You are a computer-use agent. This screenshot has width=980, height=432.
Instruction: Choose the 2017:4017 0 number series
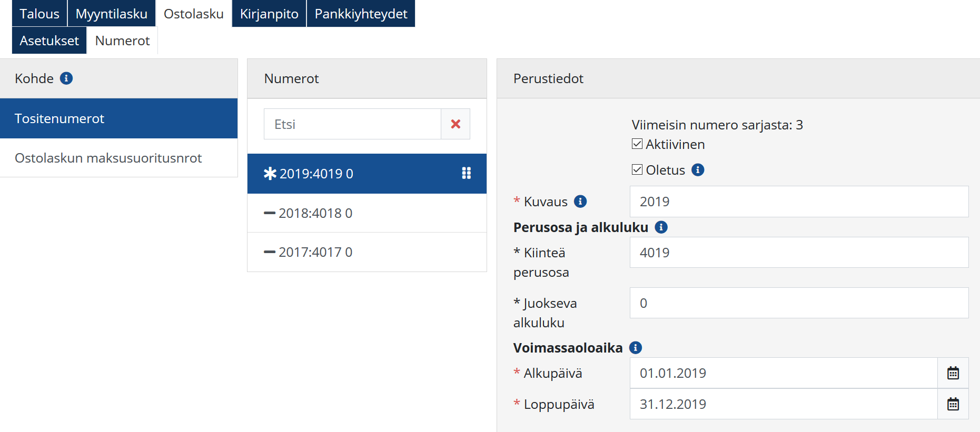tap(315, 252)
